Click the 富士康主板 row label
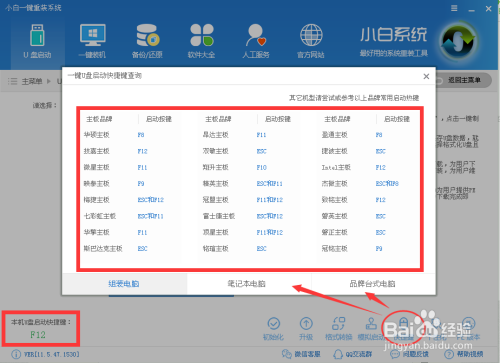This screenshot has width=500, height=363. point(219,216)
